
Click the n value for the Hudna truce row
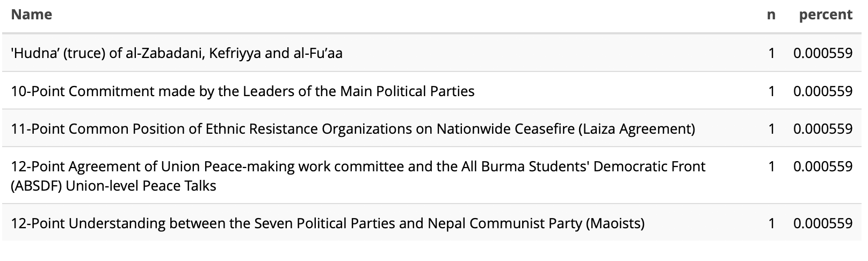click(771, 53)
